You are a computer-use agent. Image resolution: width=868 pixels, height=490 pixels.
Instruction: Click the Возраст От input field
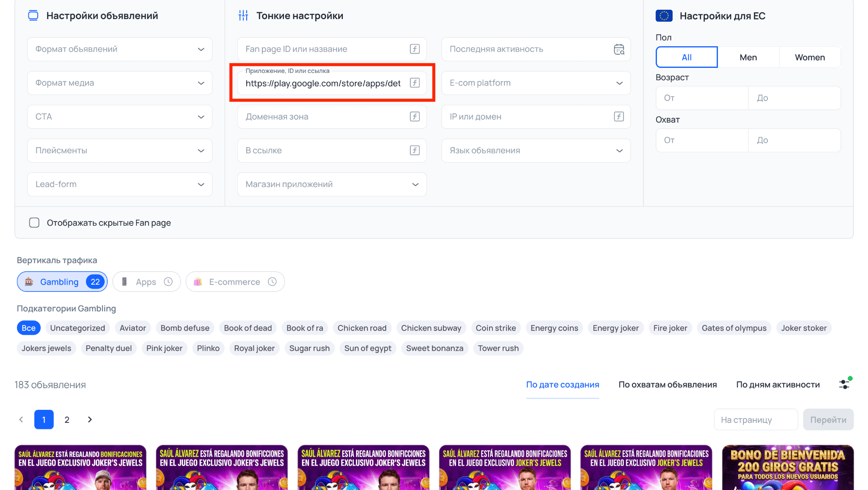[702, 98]
